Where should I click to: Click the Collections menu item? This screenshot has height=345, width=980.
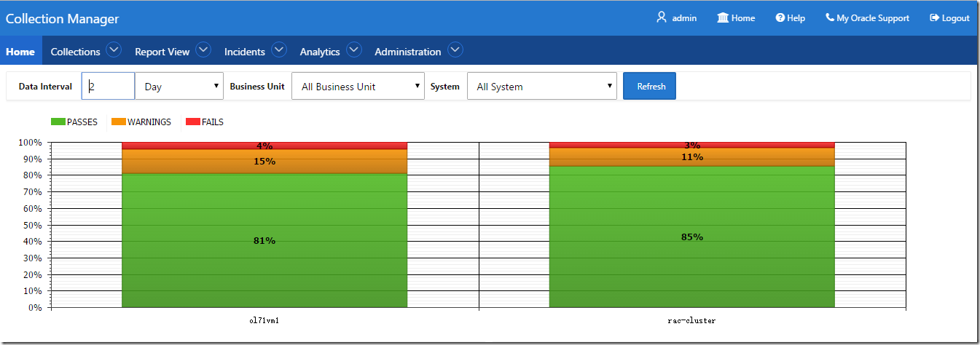click(75, 52)
